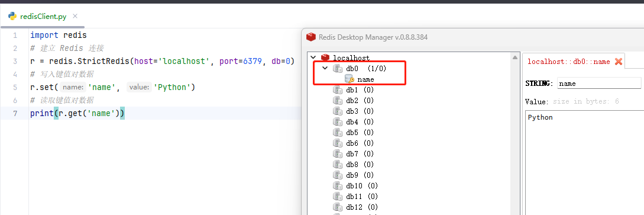This screenshot has width=644, height=215.
Task: Click the db4 database icon
Action: (x=338, y=122)
